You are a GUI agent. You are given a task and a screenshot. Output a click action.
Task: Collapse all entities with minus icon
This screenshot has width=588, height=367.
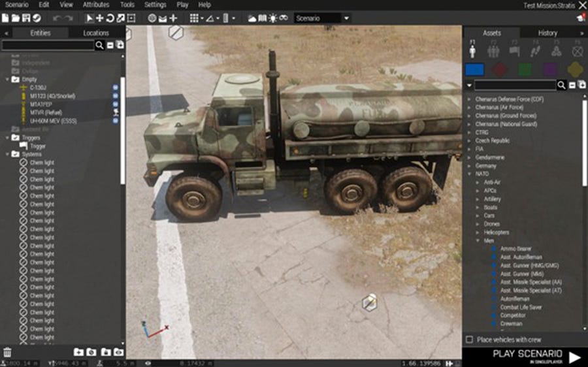point(110,45)
